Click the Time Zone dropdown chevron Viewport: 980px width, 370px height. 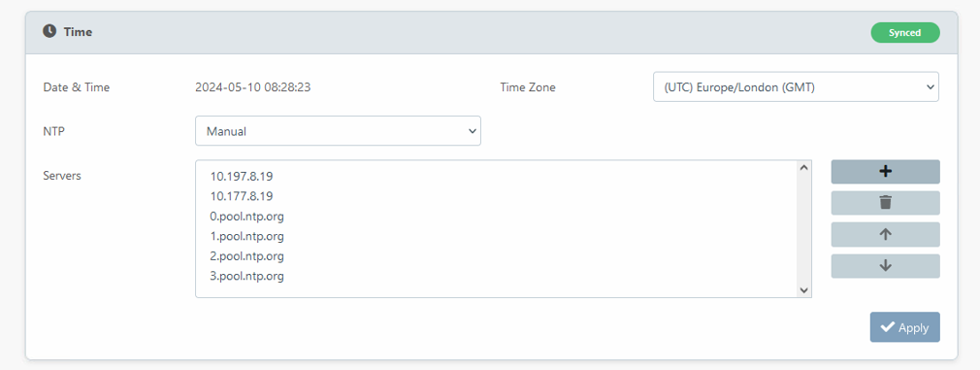click(x=929, y=87)
